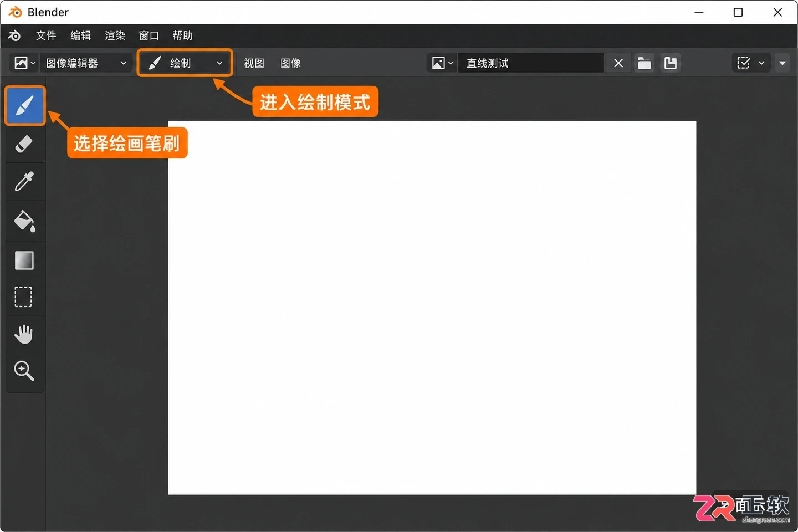The image size is (798, 532).
Task: Open the far-right header arrow dropdown
Action: pyautogui.click(x=782, y=63)
